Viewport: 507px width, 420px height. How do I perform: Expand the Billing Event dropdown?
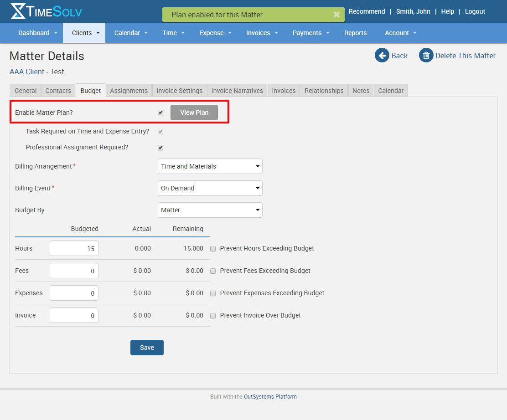click(x=210, y=188)
